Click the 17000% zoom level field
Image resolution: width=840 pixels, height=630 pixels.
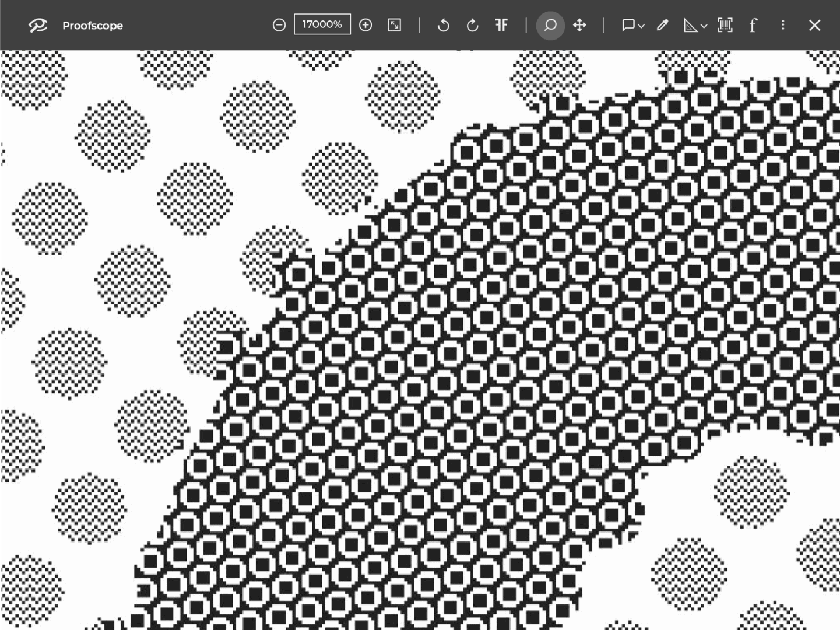click(x=322, y=24)
